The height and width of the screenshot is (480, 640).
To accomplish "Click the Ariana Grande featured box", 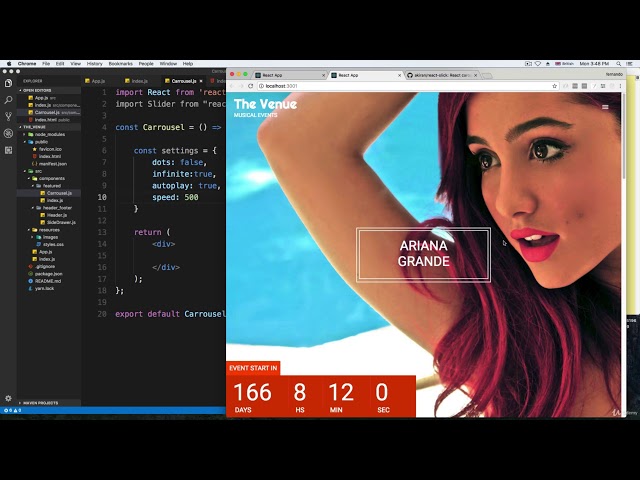I will pos(423,254).
